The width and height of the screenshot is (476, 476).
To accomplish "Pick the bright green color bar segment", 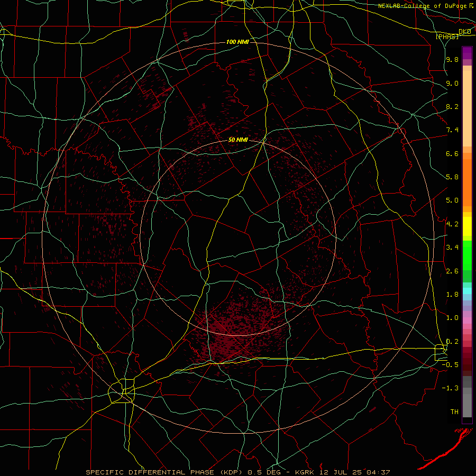I will click(467, 255).
